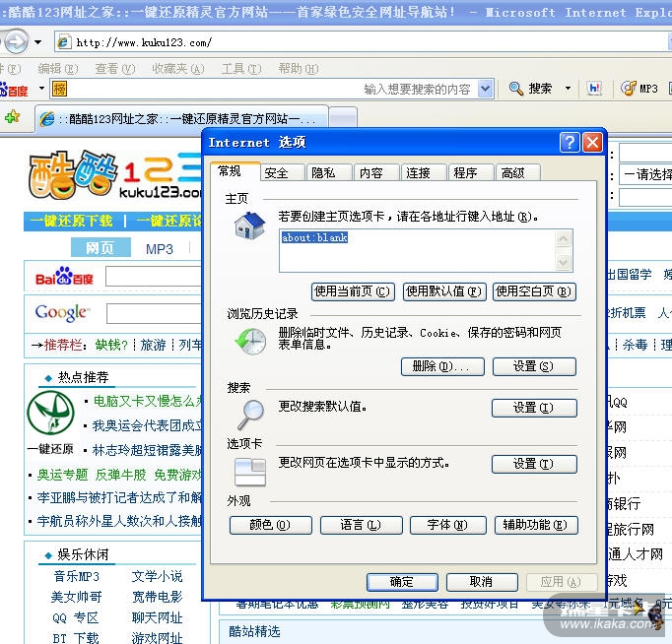This screenshot has height=644, width=672.
Task: Select the MP3 search tab on page
Action: click(160, 249)
